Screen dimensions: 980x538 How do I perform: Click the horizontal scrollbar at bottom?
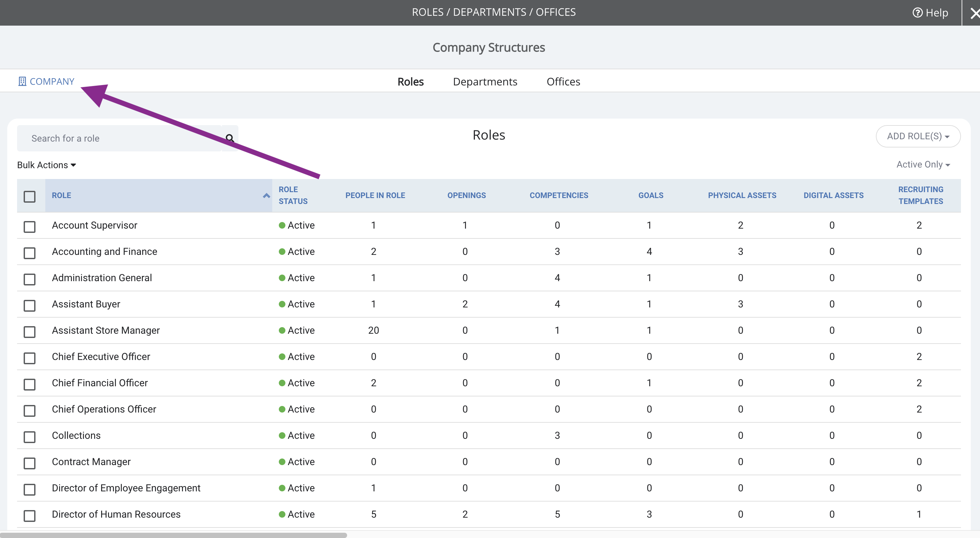point(173,535)
